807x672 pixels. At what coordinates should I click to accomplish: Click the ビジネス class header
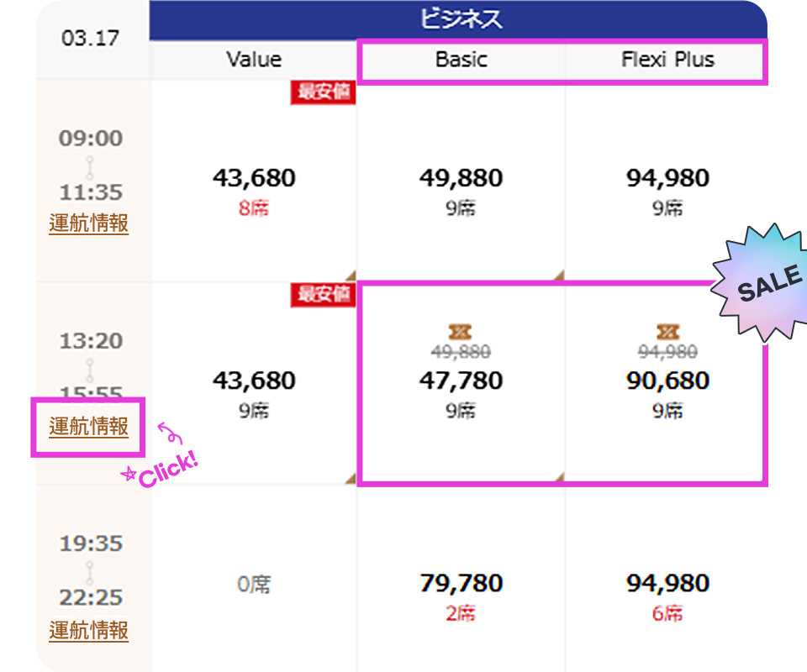point(459,19)
